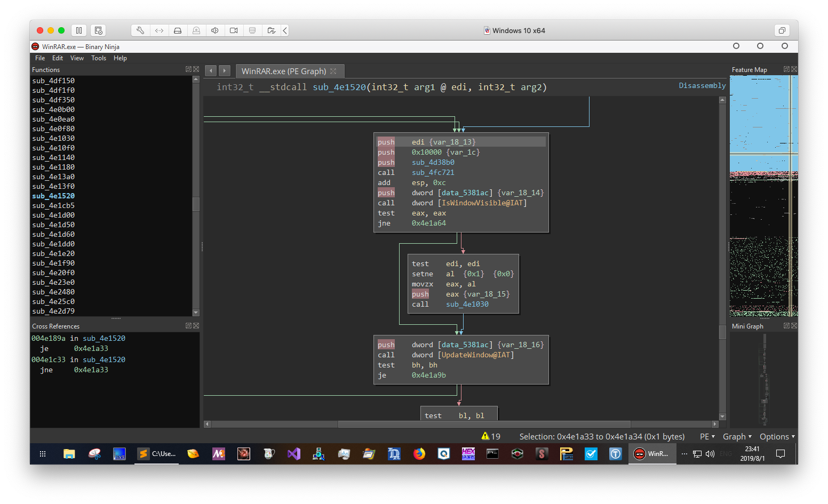Select function sub_4df150 in list
Viewport: 828px width, 504px height.
pyautogui.click(x=53, y=81)
